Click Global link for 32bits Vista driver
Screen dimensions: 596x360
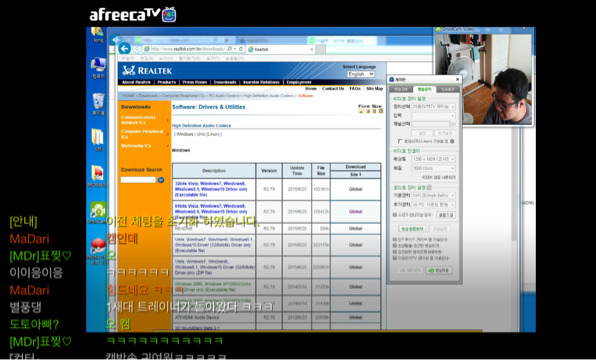(x=355, y=189)
